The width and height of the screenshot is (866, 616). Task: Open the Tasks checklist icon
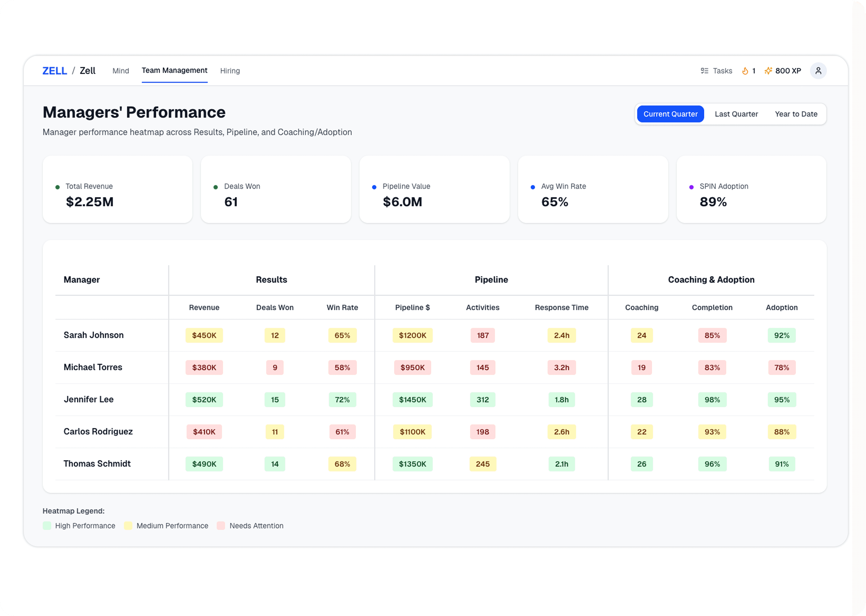point(705,71)
